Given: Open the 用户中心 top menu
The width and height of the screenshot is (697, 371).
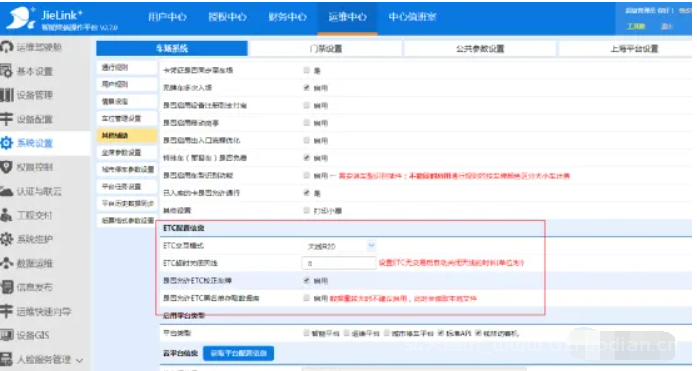Looking at the screenshot, I should [167, 17].
